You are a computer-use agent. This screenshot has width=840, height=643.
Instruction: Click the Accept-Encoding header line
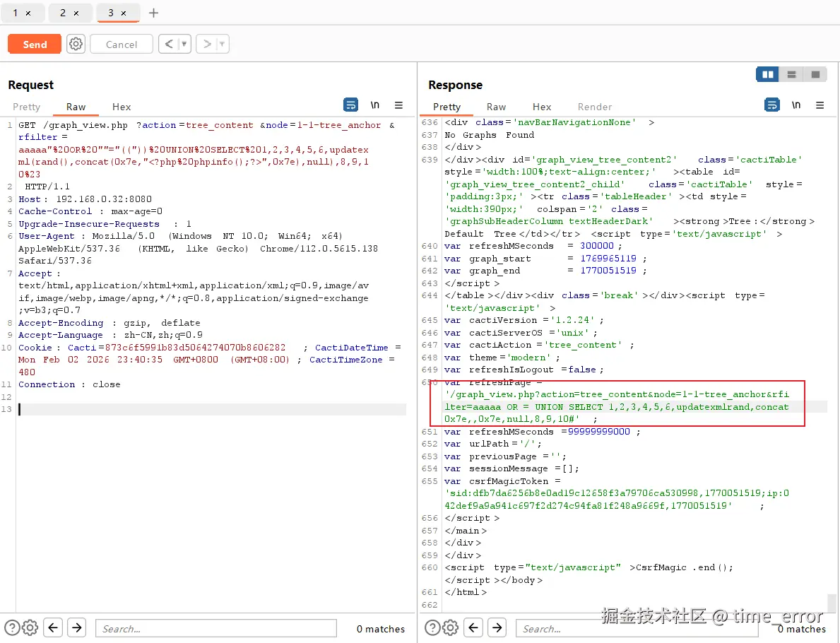tap(110, 323)
